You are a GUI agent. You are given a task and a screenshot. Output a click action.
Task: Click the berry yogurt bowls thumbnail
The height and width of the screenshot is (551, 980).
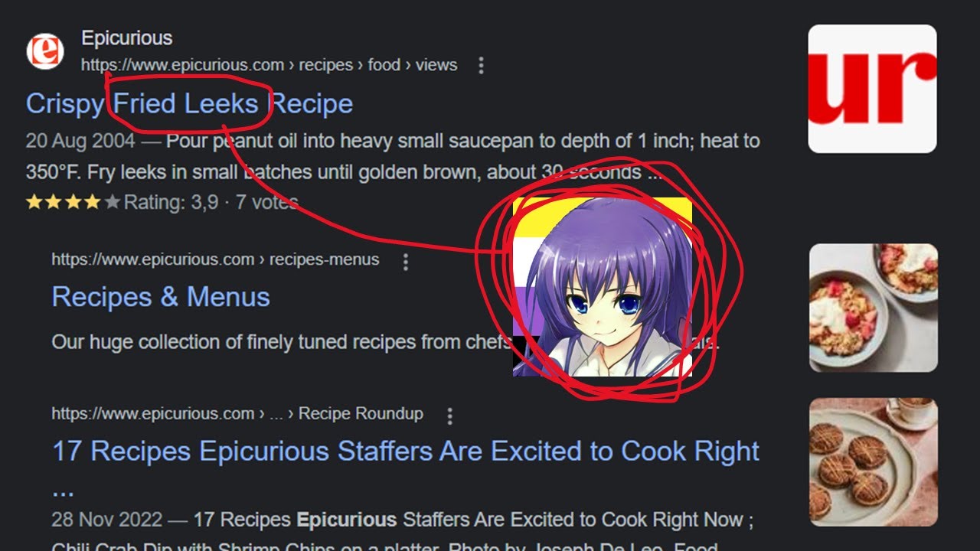pos(874,308)
